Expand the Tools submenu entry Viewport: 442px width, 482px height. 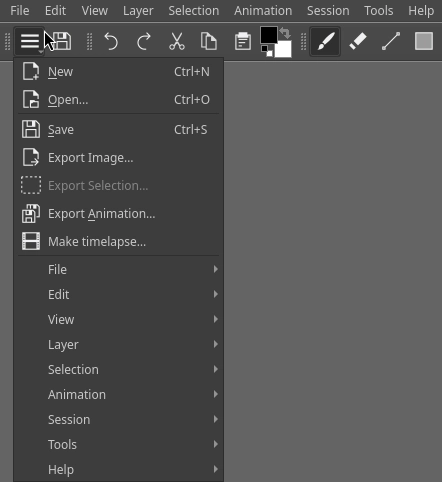pos(118,444)
